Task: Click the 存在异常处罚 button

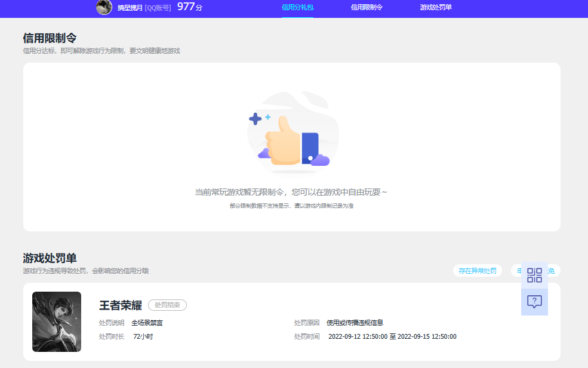Action: click(x=478, y=271)
